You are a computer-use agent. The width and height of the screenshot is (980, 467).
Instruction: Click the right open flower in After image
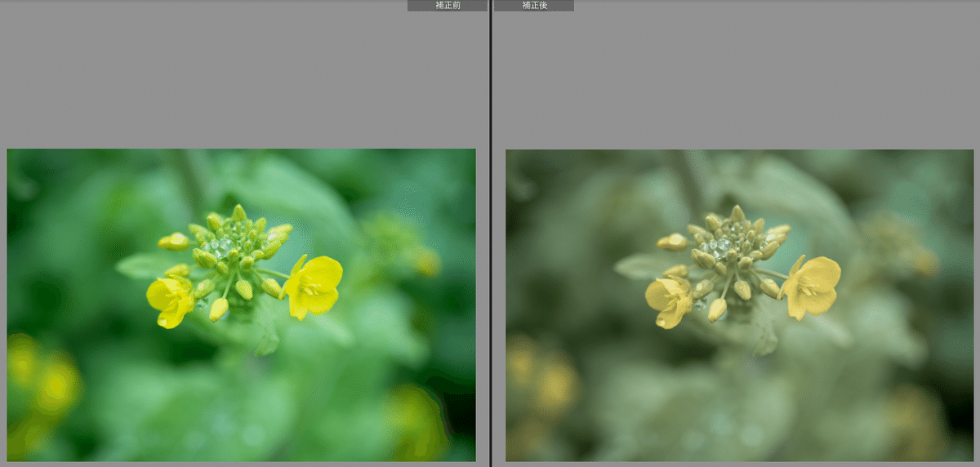click(812, 286)
